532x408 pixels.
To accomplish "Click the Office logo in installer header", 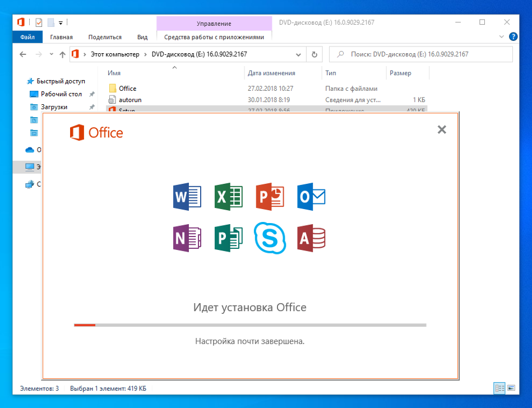I will pyautogui.click(x=96, y=133).
